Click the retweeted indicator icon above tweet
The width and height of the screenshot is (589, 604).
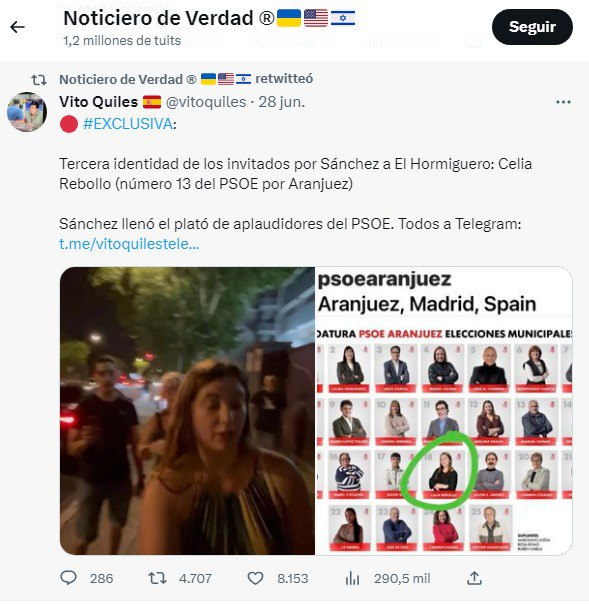(x=39, y=80)
